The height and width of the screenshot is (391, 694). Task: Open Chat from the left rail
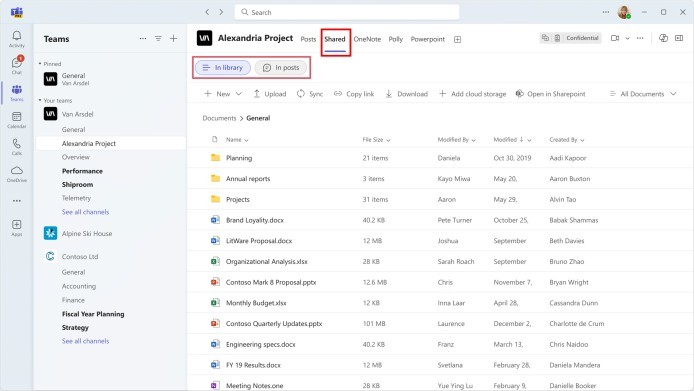[x=17, y=66]
